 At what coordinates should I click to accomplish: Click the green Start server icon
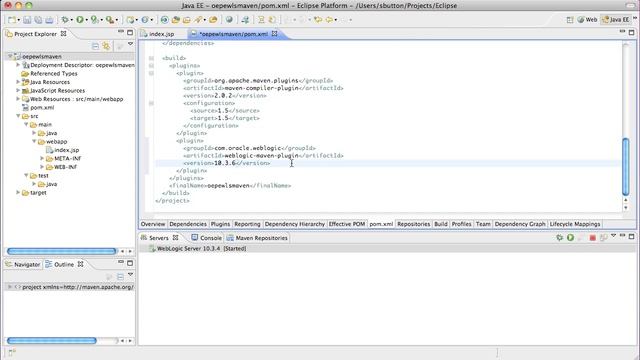coord(570,238)
